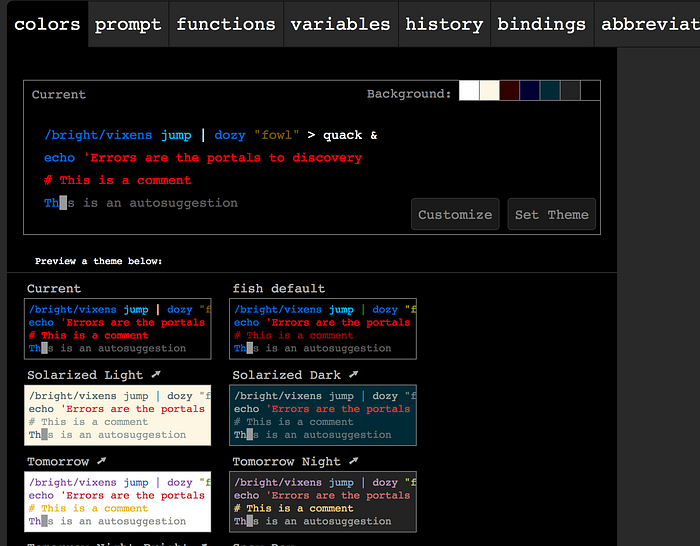Viewport: 700px width, 546px height.
Task: Click the Set Theme button
Action: [x=552, y=214]
